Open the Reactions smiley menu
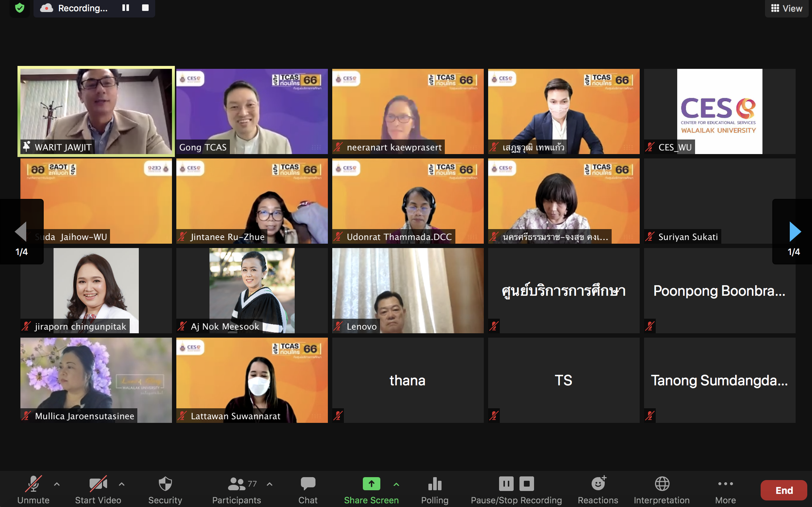 (x=598, y=484)
